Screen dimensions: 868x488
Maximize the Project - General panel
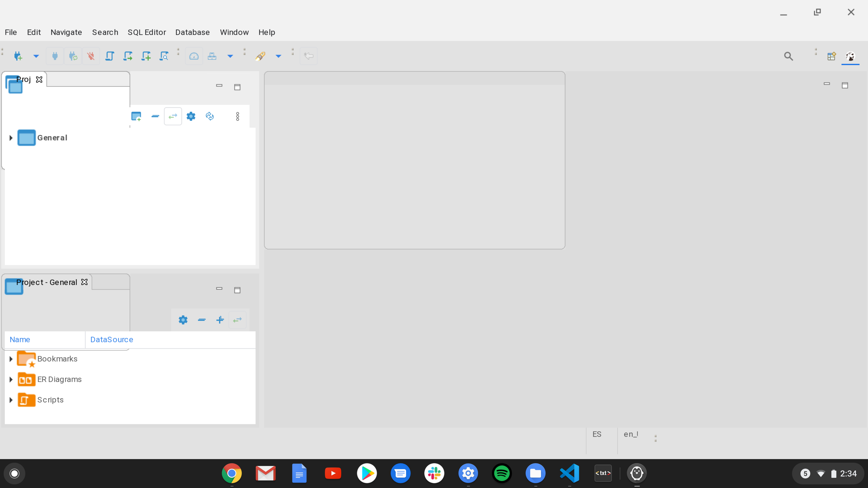point(237,290)
